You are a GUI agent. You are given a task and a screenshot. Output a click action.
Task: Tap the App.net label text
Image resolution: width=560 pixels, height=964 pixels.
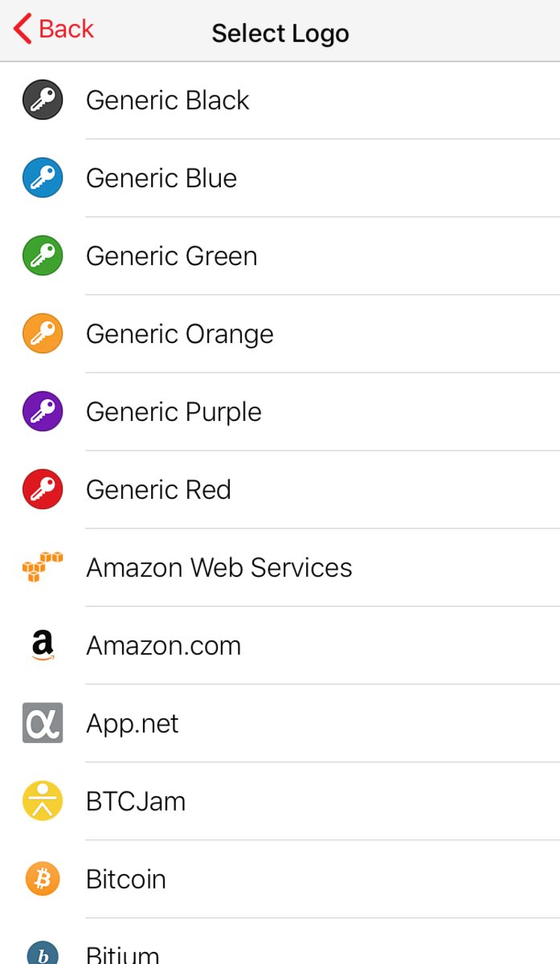point(133,725)
